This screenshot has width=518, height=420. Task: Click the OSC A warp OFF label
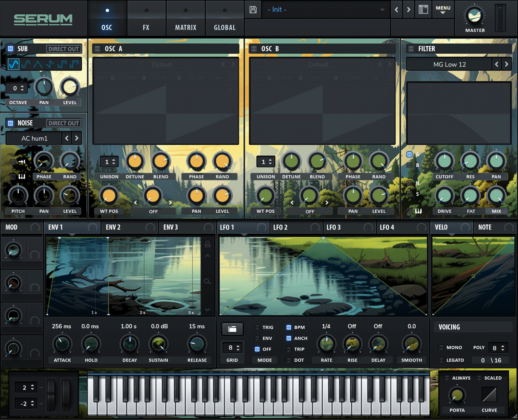click(x=153, y=212)
